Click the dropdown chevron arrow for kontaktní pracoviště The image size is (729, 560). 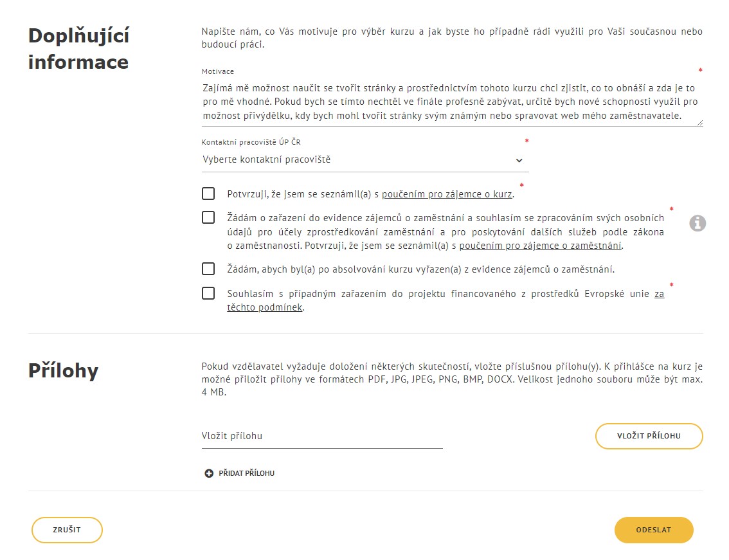519,160
